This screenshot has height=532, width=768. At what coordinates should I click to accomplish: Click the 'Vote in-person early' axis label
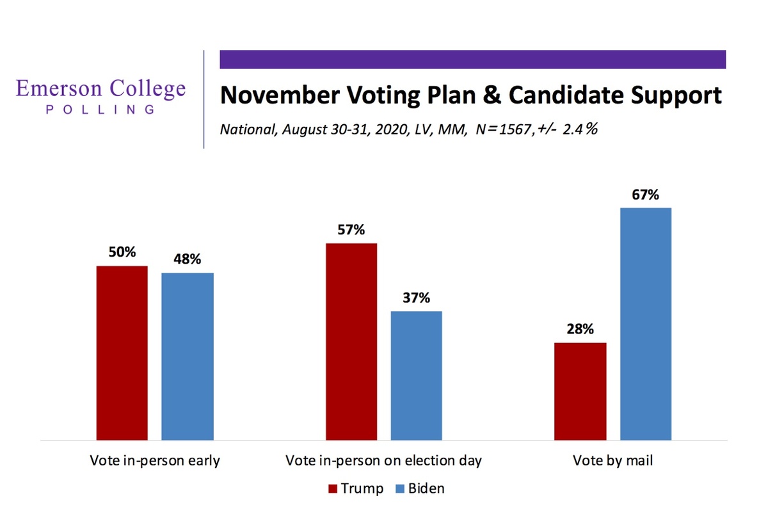pyautogui.click(x=155, y=460)
